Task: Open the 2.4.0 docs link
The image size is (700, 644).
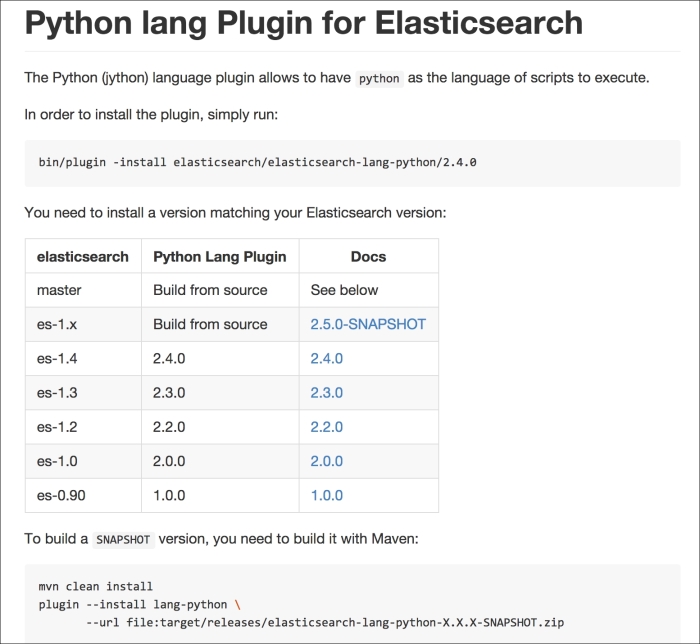Action: pyautogui.click(x=326, y=358)
